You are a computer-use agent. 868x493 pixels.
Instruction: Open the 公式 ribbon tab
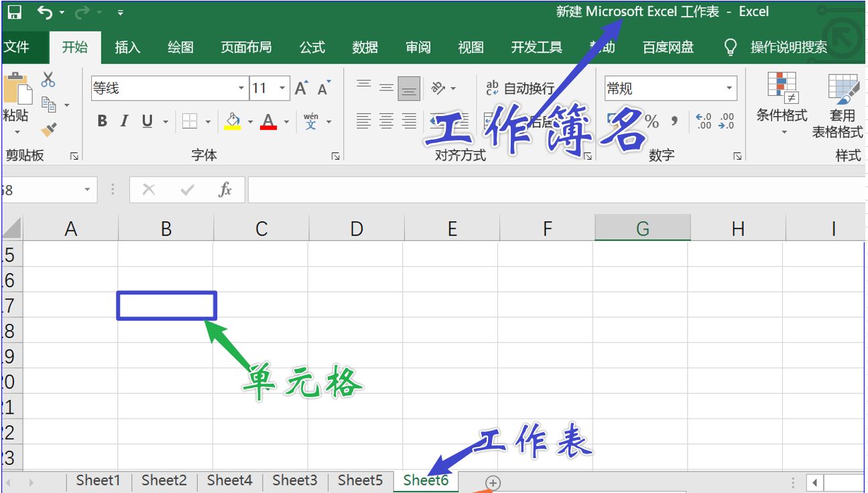coord(312,47)
